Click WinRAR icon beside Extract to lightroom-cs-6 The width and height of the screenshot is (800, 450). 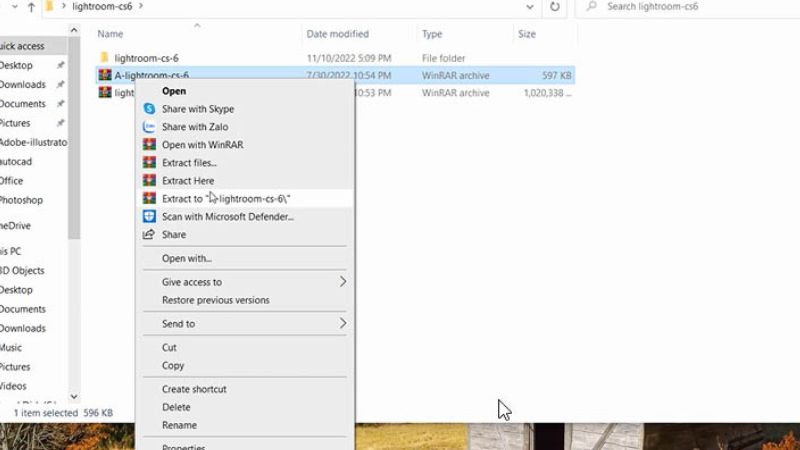(x=149, y=198)
